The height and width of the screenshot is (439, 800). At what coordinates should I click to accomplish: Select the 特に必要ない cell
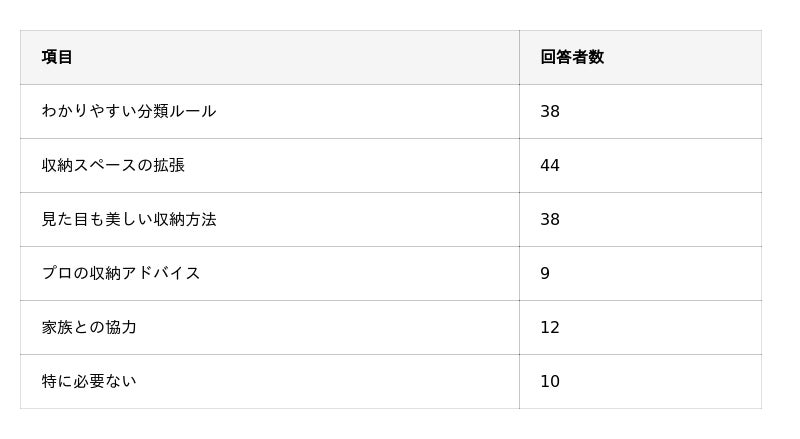tap(270, 381)
